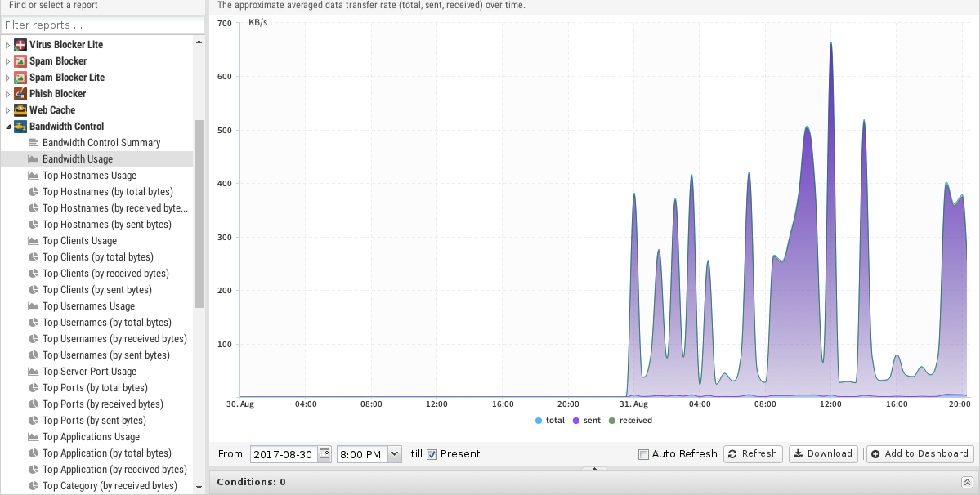Screen dimensions: 980x495
Task: Expand the Conditions panel with double-chevron
Action: [x=966, y=482]
